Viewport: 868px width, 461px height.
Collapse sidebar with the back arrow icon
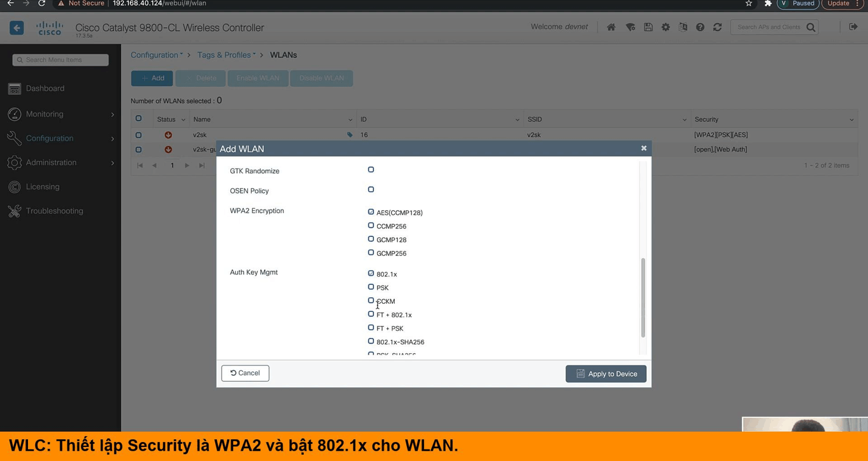(x=17, y=28)
